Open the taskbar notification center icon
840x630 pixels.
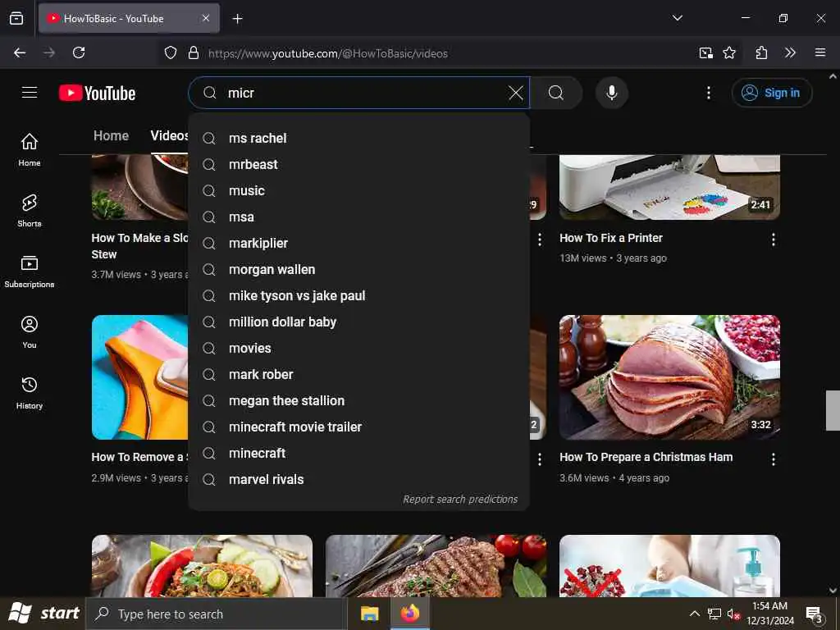814,614
